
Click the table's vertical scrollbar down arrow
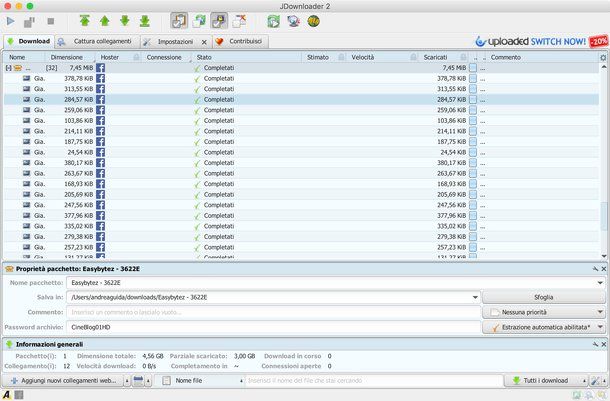(x=604, y=256)
